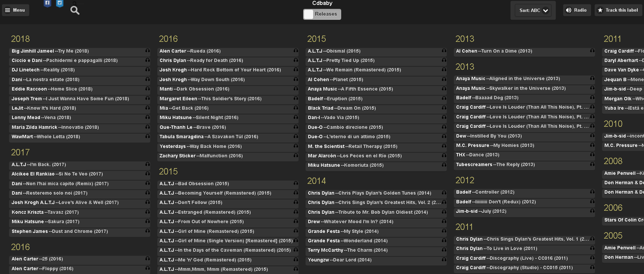Play headphone icon for Chris Dylan Ready for Death
This screenshot has width=644, height=274.
coord(296,60)
